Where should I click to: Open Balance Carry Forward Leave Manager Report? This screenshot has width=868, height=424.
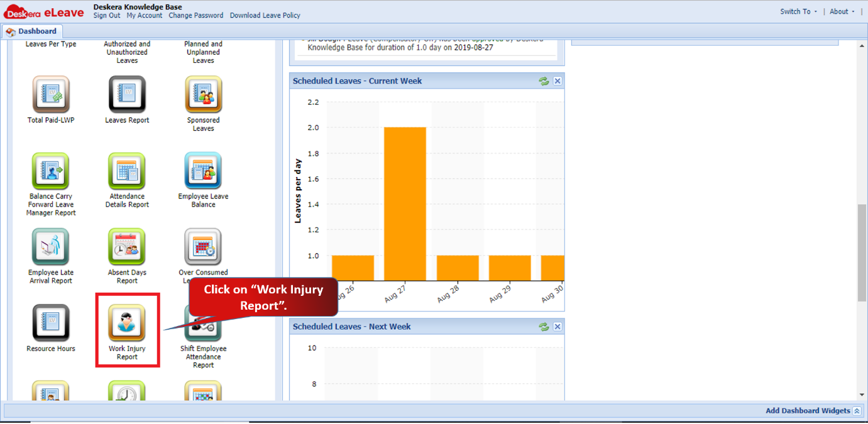point(51,171)
